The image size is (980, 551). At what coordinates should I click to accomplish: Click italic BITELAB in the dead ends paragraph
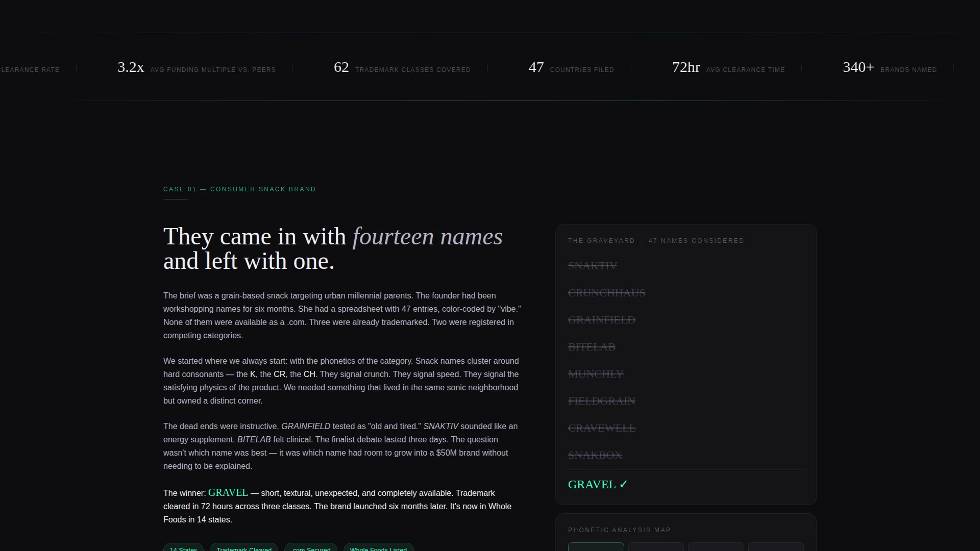click(254, 440)
